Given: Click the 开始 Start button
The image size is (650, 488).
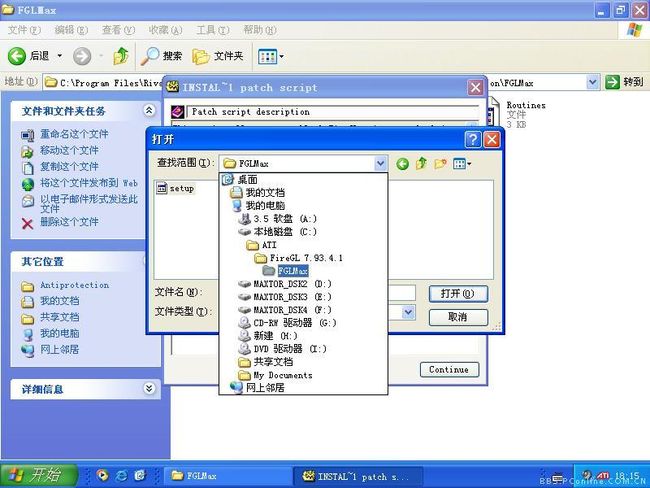Looking at the screenshot, I should [x=39, y=475].
